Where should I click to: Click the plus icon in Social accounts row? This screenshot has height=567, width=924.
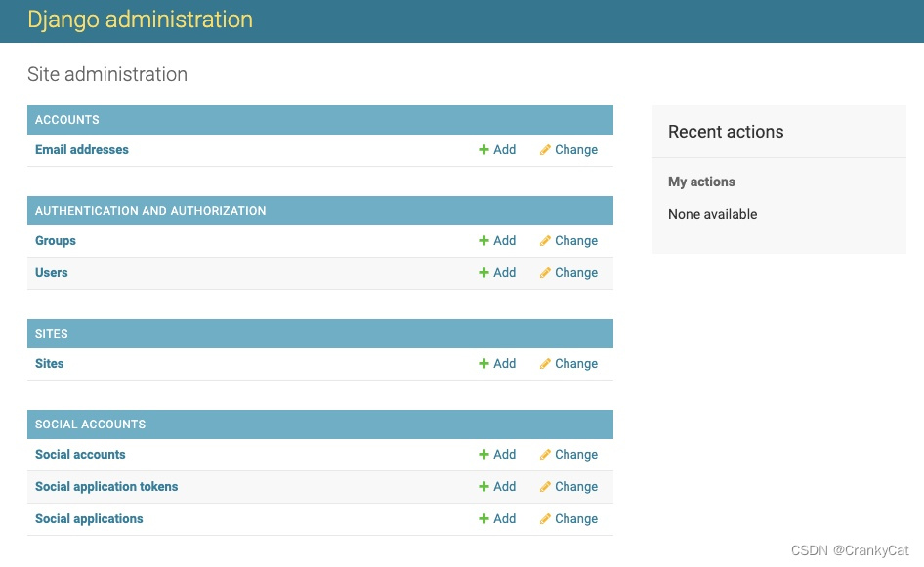click(x=483, y=455)
